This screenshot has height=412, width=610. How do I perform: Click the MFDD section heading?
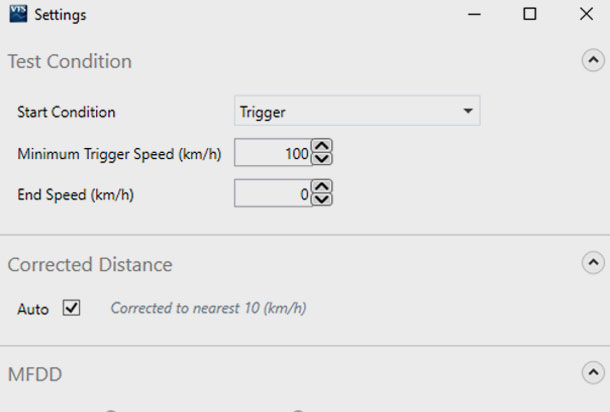[36, 375]
